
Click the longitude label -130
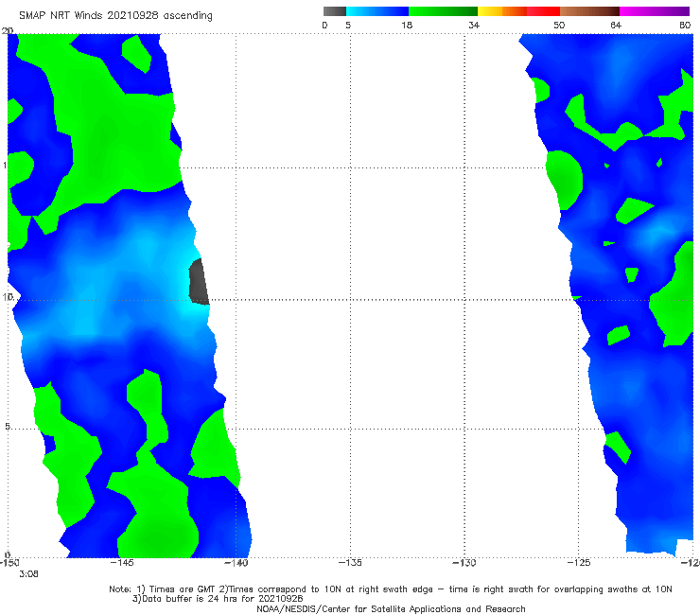(x=464, y=562)
